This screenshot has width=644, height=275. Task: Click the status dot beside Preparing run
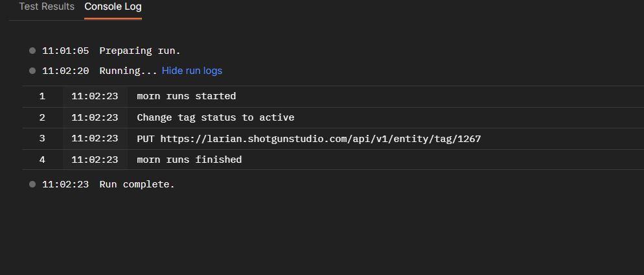click(32, 51)
